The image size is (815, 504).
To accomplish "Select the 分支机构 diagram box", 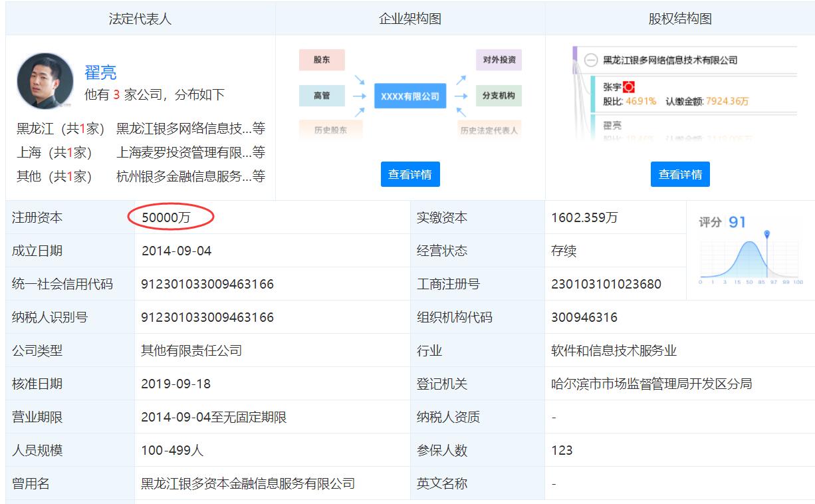I will pos(498,96).
